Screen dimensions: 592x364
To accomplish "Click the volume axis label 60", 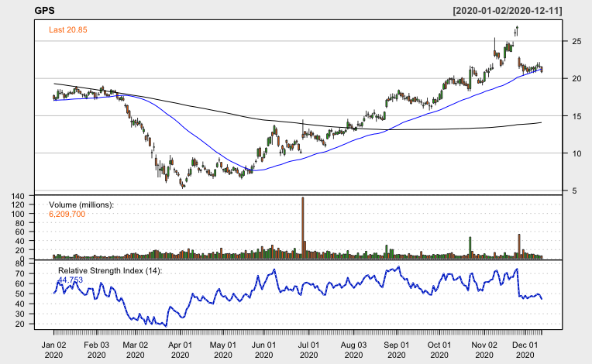I will click(20, 232).
